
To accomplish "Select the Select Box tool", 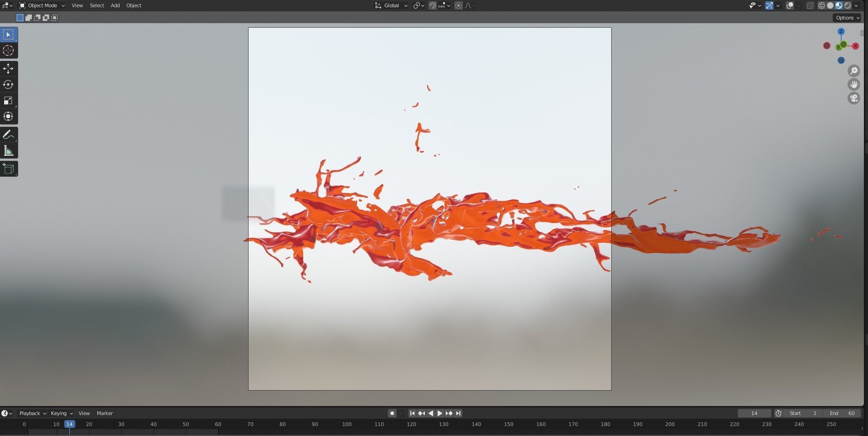I will tap(9, 35).
